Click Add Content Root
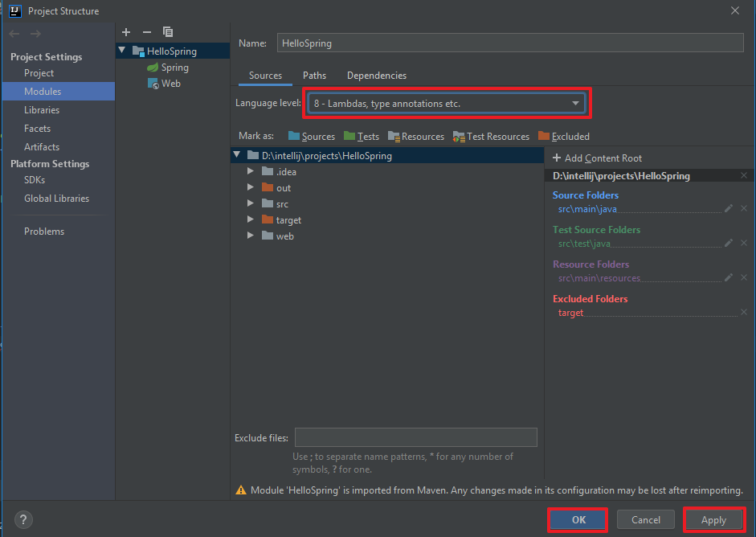The height and width of the screenshot is (537, 756). pyautogui.click(x=598, y=158)
